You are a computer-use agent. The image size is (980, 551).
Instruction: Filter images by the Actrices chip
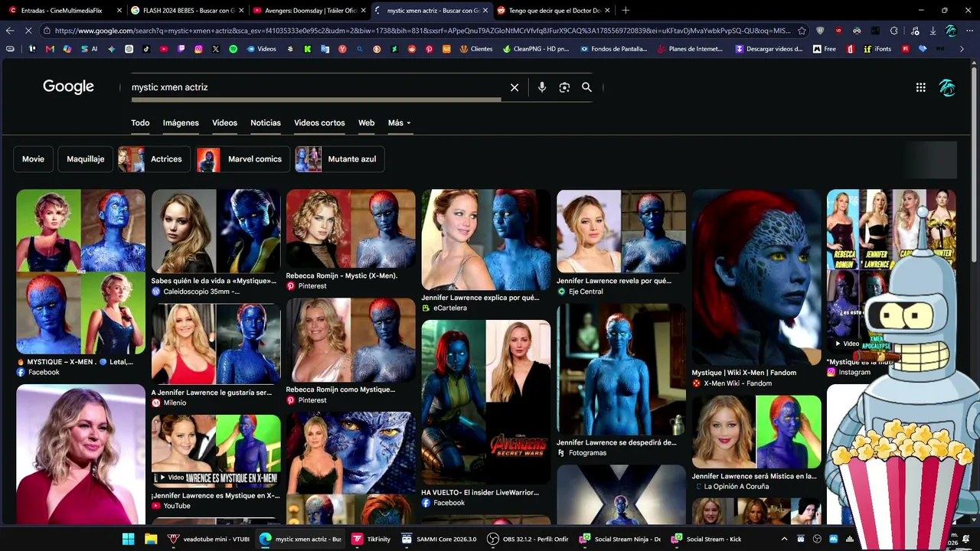click(154, 159)
